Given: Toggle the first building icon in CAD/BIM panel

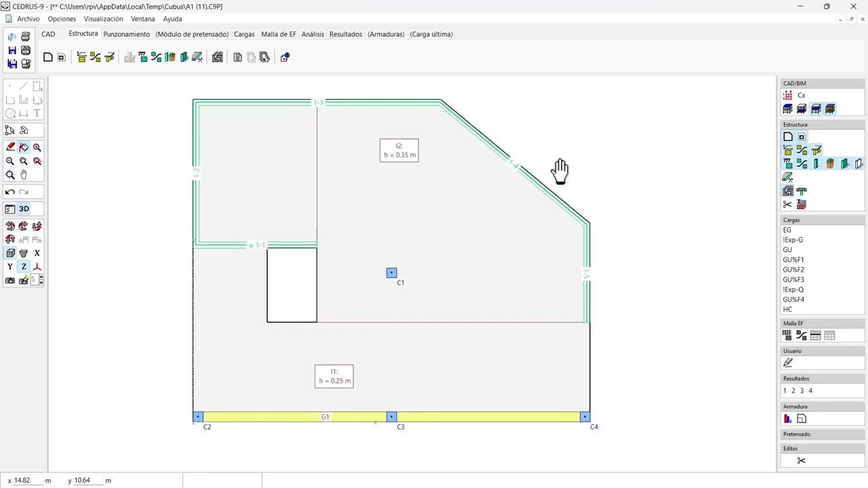Looking at the screenshot, I should pos(788,109).
